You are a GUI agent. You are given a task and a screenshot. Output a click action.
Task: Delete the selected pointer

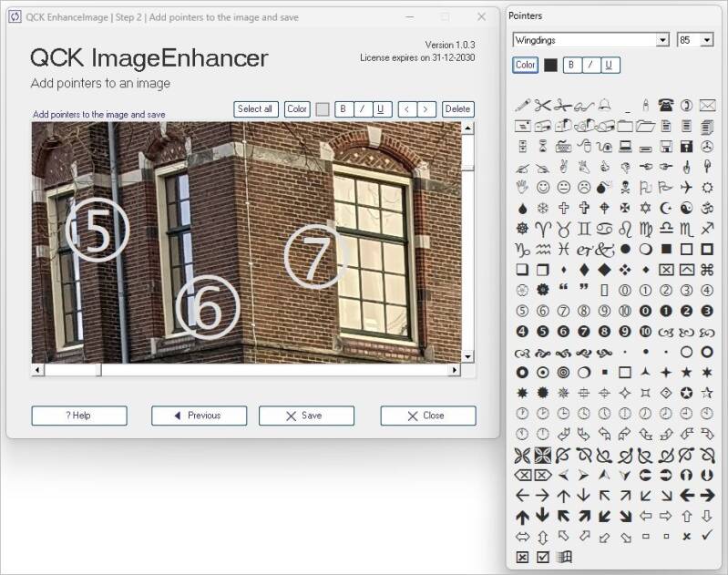457,109
